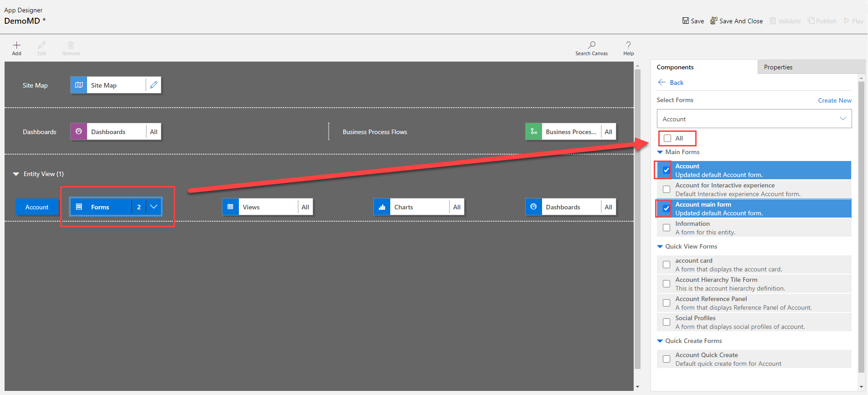Collapse the Quick View Forms group
This screenshot has width=868, height=395.
pyautogui.click(x=660, y=246)
